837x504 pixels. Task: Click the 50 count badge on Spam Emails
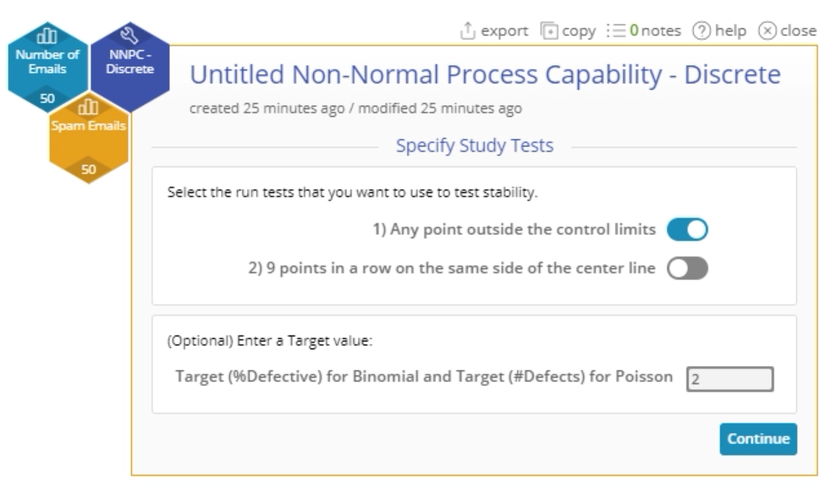click(x=88, y=169)
